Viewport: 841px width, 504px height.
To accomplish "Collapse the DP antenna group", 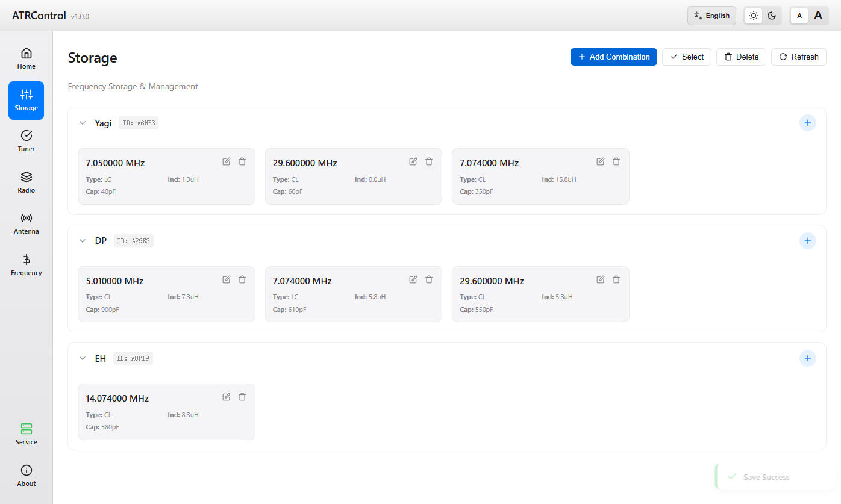I will tap(83, 241).
